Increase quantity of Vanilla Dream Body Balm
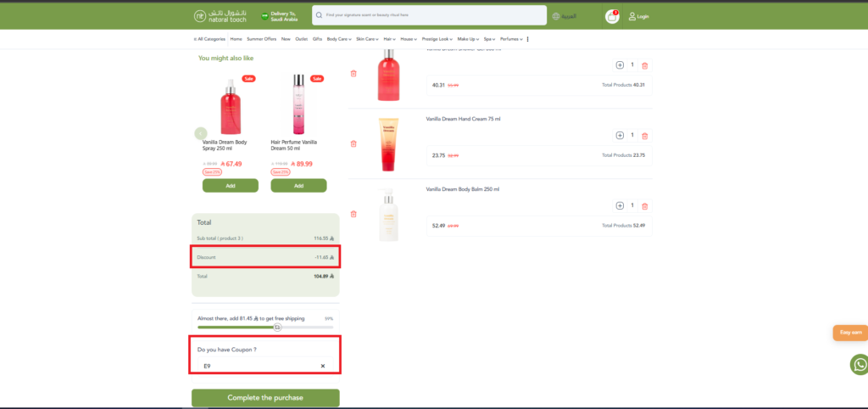The width and height of the screenshot is (868, 409). (620, 205)
